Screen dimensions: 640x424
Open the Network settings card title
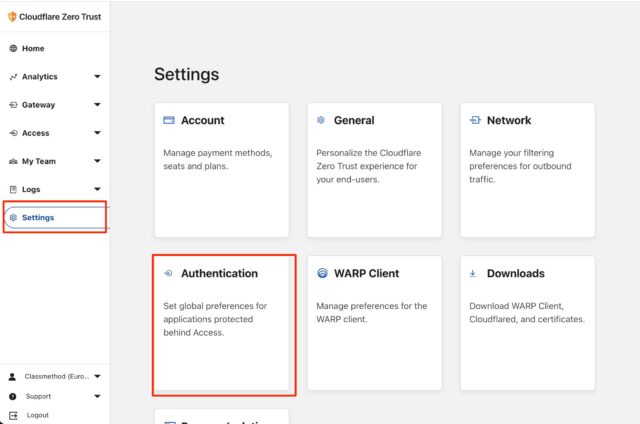(x=509, y=120)
